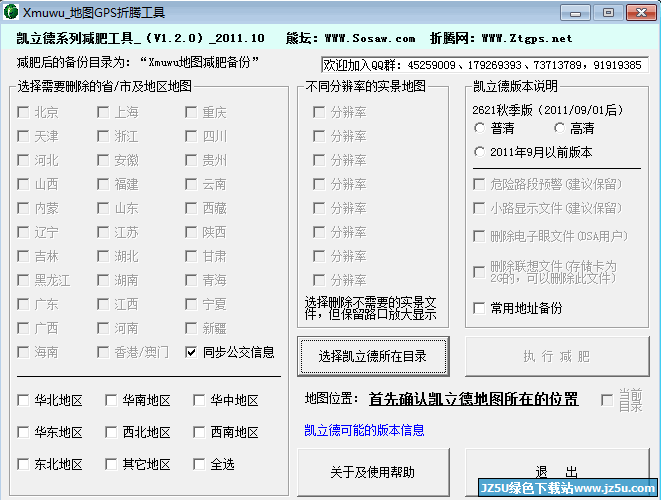Select the 华东地区 region checkbox

[x=23, y=433]
